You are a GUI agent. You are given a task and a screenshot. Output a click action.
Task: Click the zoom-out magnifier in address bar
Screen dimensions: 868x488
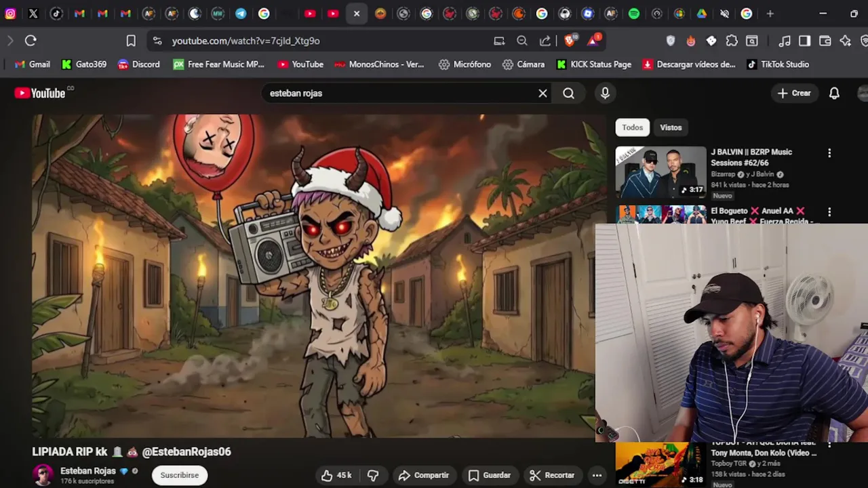pos(522,41)
